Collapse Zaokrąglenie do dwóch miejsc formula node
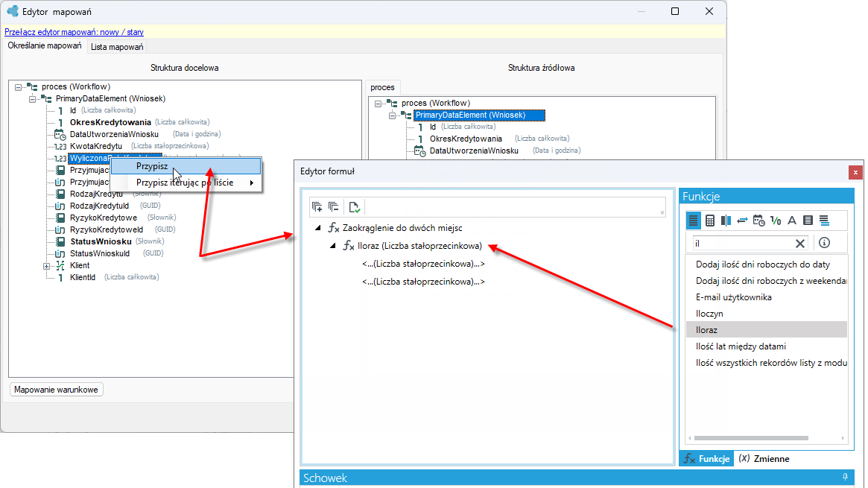Viewport: 868px width, 488px height. [317, 227]
